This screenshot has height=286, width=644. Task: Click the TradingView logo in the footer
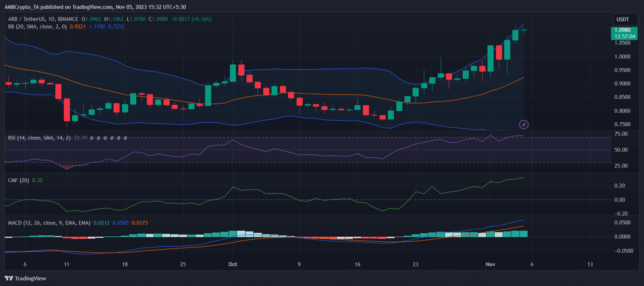tap(25, 278)
